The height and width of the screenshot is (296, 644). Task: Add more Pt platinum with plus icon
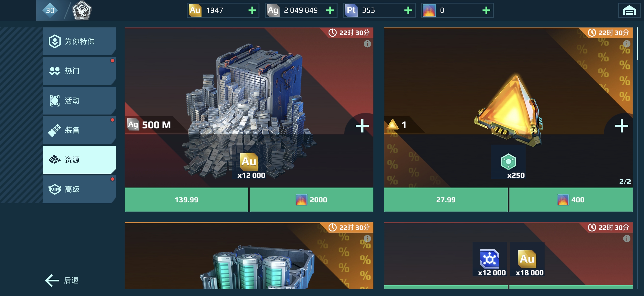pos(408,10)
